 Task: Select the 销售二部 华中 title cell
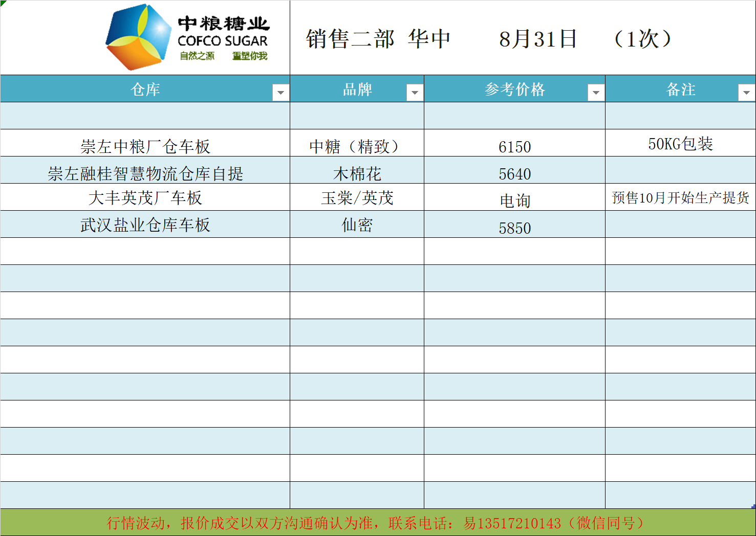[378, 39]
